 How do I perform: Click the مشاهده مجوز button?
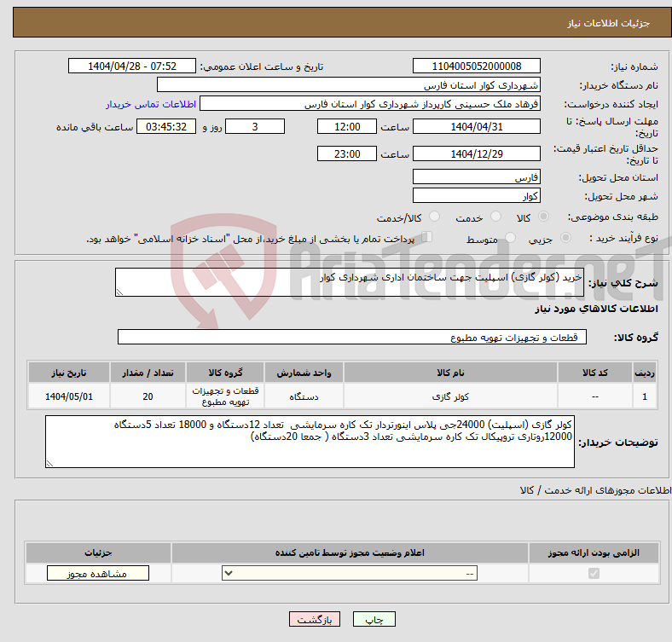pos(97,574)
